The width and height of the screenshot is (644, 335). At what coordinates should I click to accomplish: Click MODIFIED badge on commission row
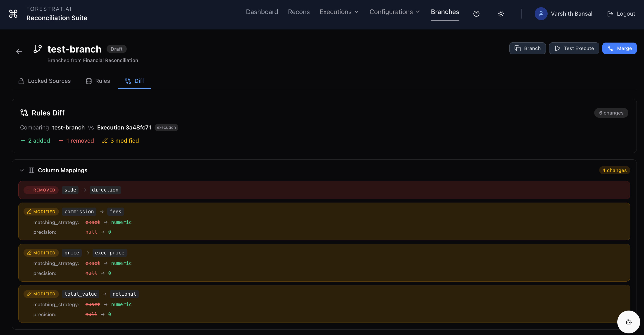pos(41,212)
